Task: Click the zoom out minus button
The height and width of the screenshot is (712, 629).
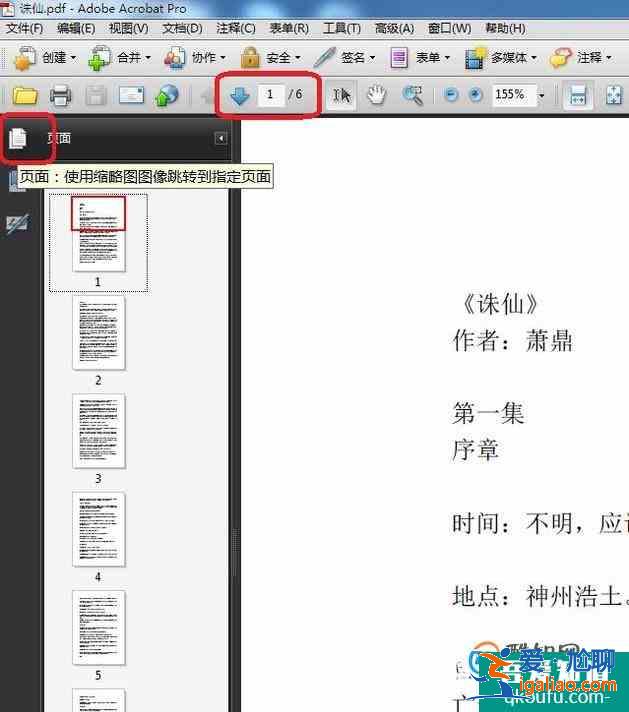Action: point(451,95)
